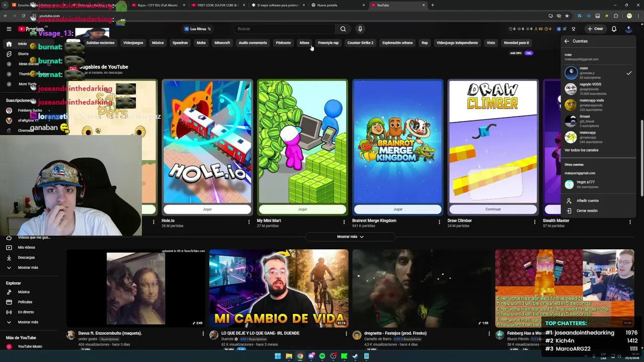Start voice search with microphone icon
This screenshot has height=362, width=644.
tap(360, 29)
